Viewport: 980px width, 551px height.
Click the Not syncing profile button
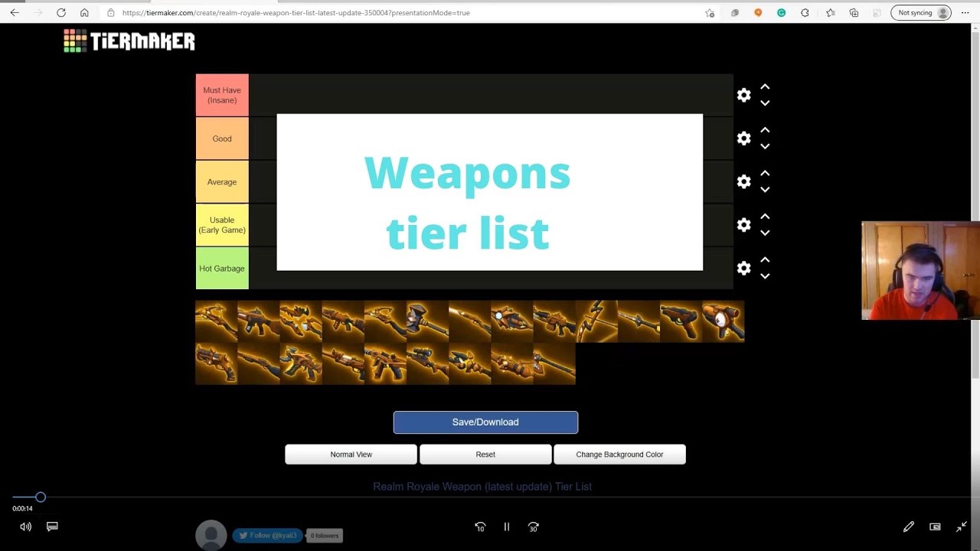pos(921,12)
